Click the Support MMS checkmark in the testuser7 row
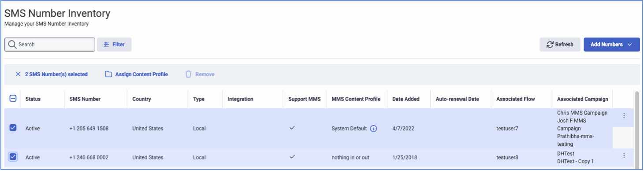The width and height of the screenshot is (644, 171). [x=292, y=128]
